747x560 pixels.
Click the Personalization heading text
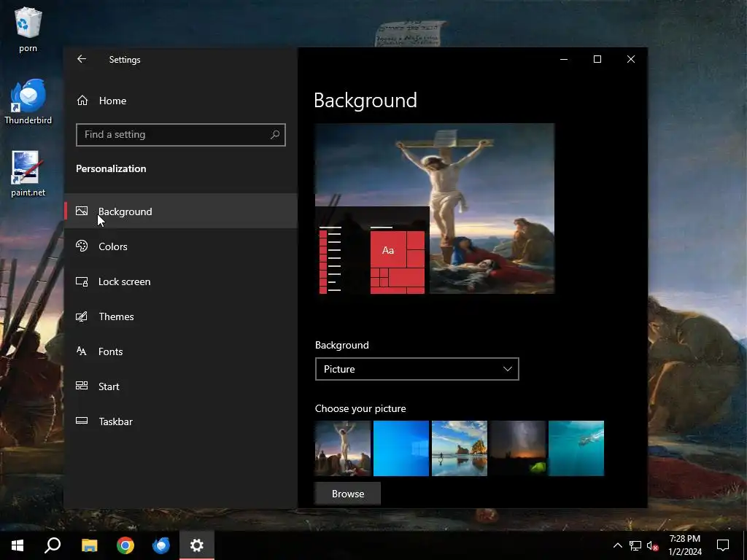click(111, 168)
